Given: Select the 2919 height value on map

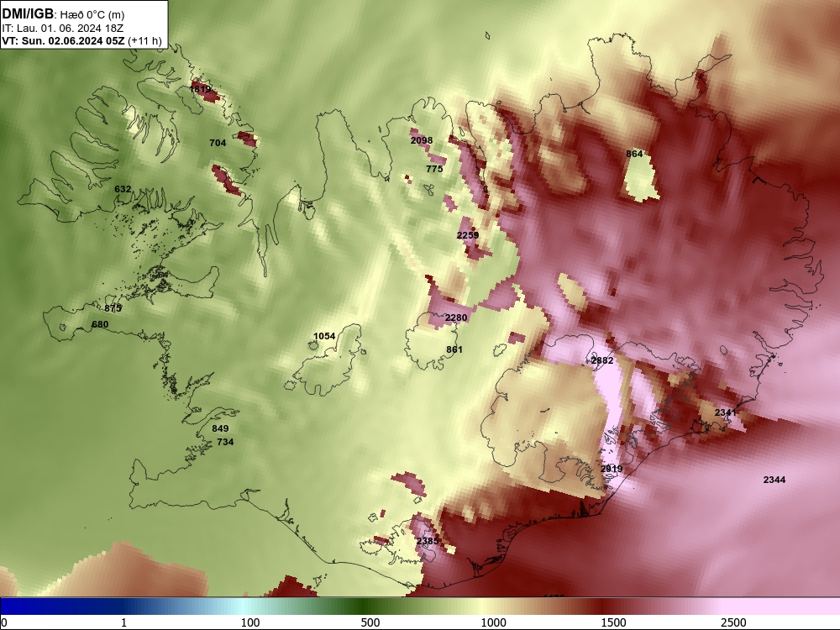Looking at the screenshot, I should (612, 469).
